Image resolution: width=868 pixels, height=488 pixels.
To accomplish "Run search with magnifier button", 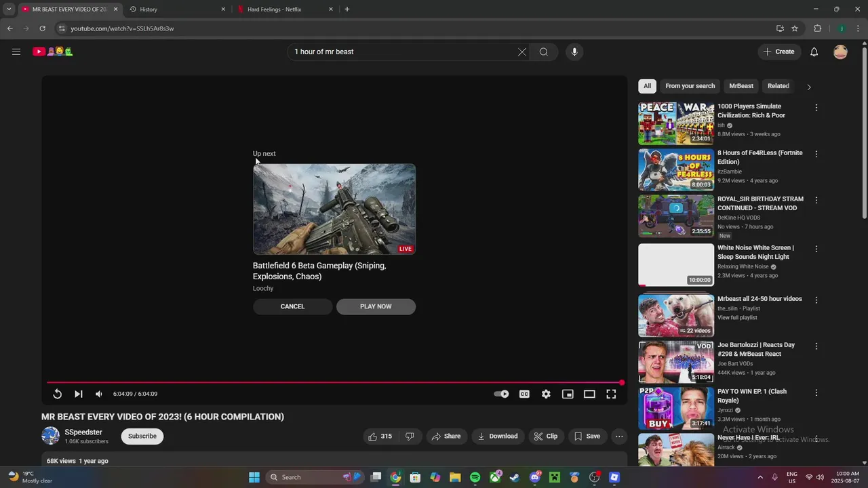I will point(544,52).
